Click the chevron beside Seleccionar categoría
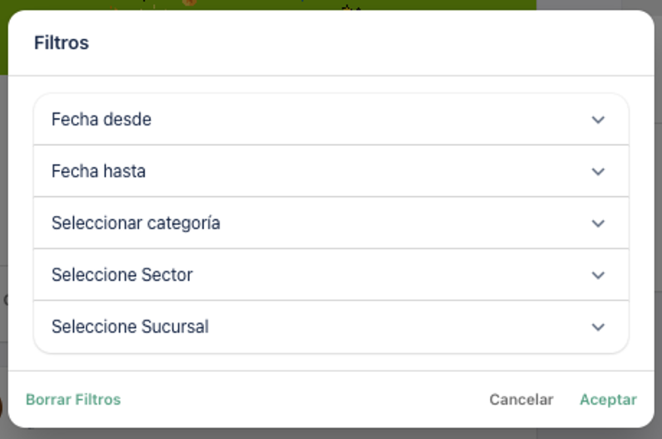 click(598, 224)
